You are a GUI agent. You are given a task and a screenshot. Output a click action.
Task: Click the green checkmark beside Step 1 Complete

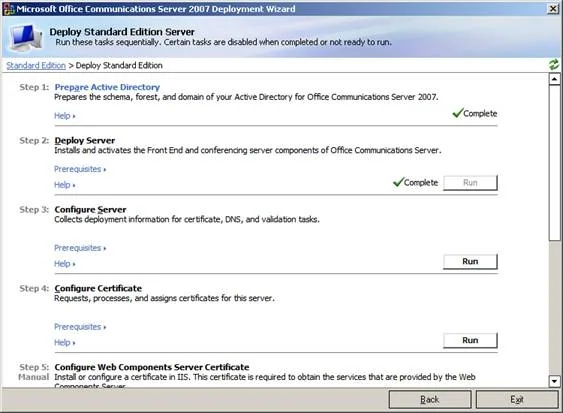tap(457, 113)
